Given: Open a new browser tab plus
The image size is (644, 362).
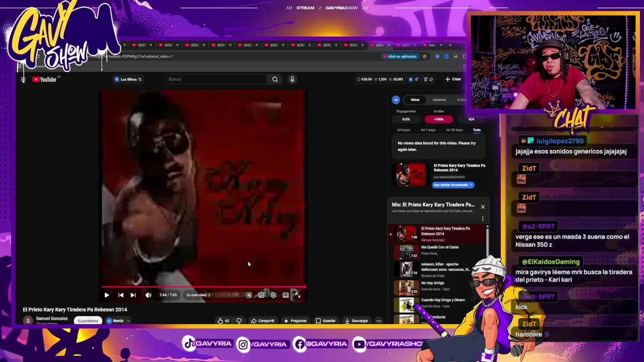Looking at the screenshot, I should click(x=450, y=45).
